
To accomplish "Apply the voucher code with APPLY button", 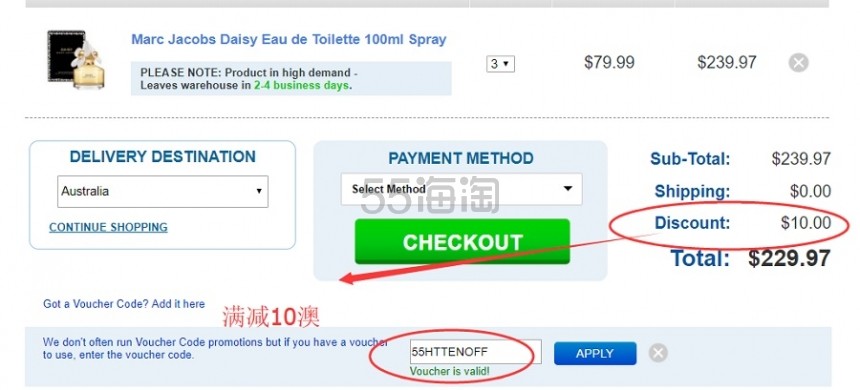I will click(x=595, y=354).
